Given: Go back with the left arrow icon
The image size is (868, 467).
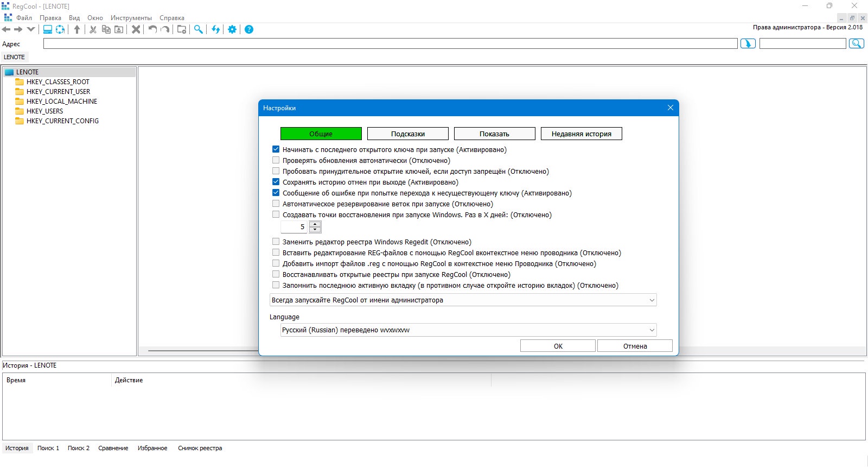Looking at the screenshot, I should pos(7,29).
